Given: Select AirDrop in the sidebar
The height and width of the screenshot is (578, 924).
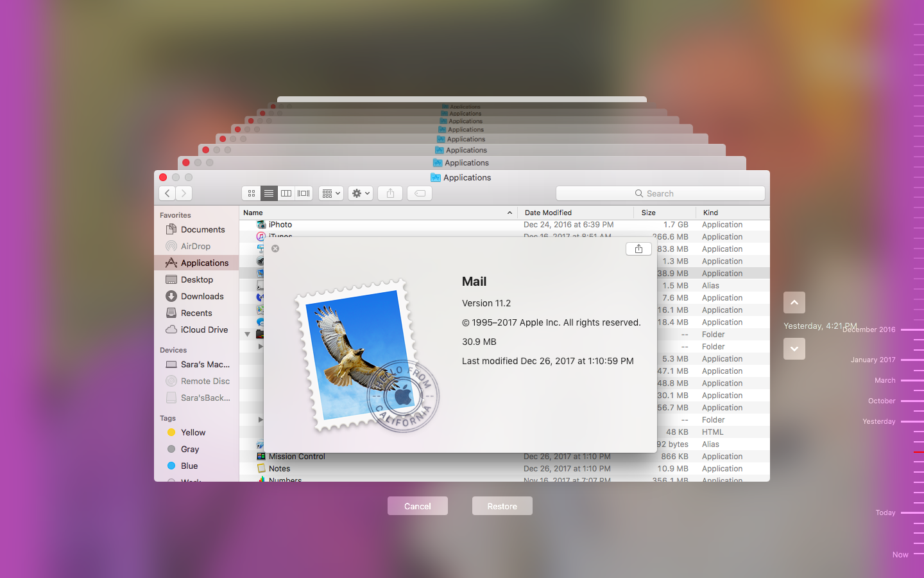Looking at the screenshot, I should [x=196, y=246].
